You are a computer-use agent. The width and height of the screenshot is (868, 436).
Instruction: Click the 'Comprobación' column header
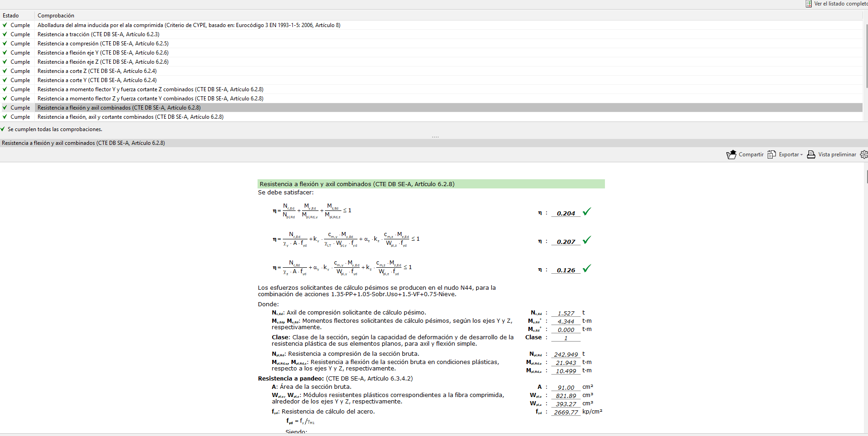pos(56,16)
